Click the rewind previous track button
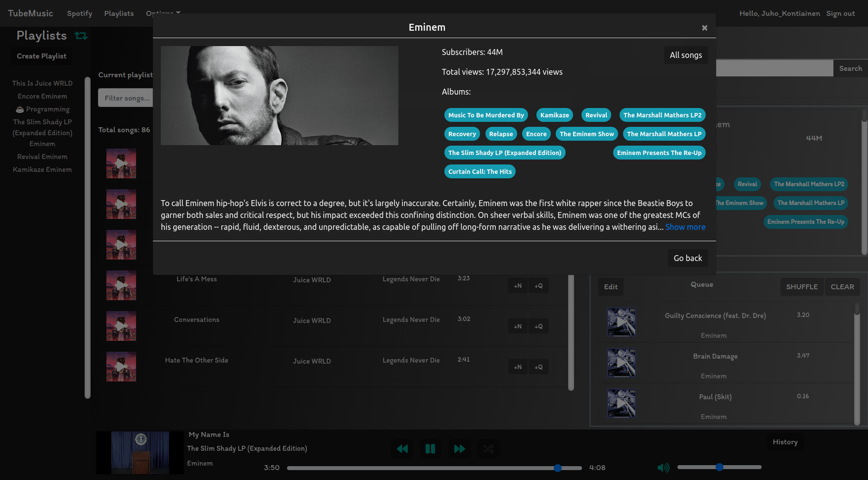Image resolution: width=868 pixels, height=480 pixels. [x=402, y=449]
